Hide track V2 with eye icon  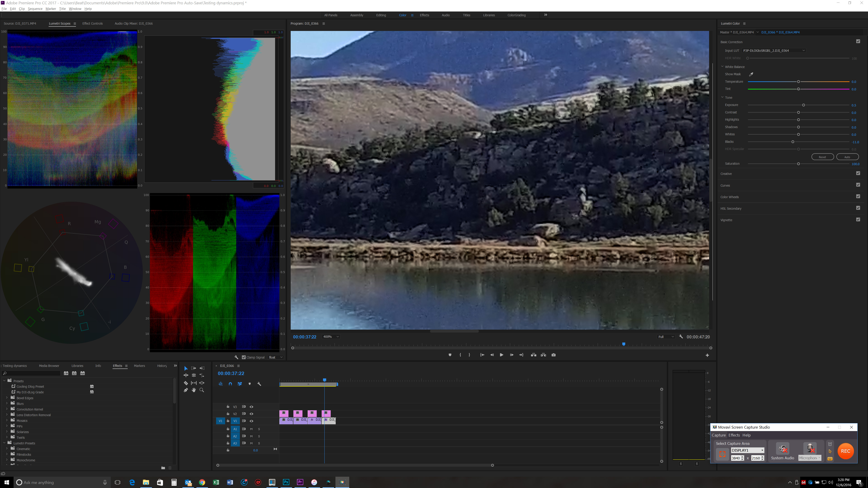[x=251, y=414]
